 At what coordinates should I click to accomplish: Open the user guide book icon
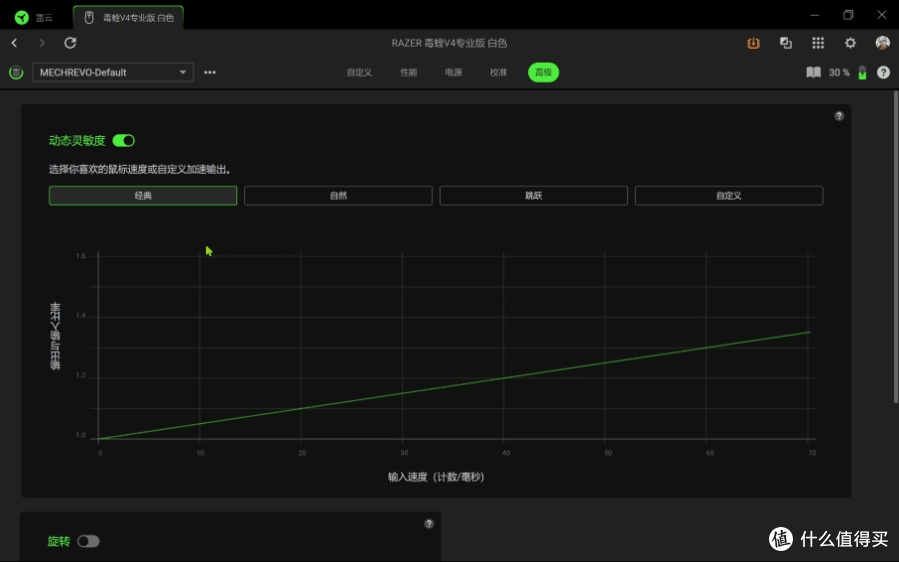coord(814,72)
